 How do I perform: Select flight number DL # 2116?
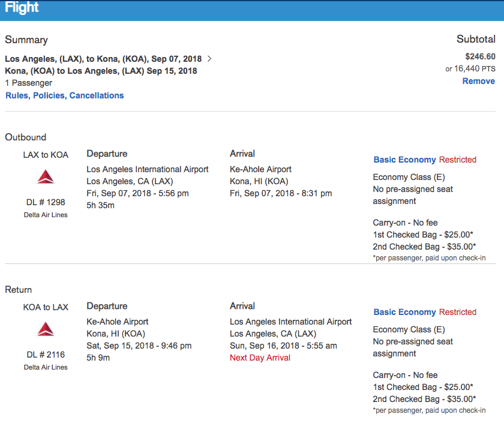click(46, 355)
